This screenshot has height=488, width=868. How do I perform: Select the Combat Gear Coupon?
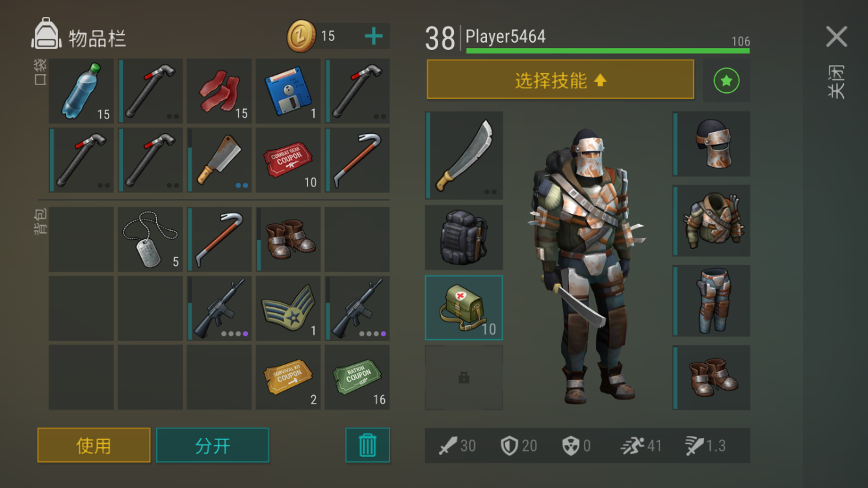tap(288, 160)
